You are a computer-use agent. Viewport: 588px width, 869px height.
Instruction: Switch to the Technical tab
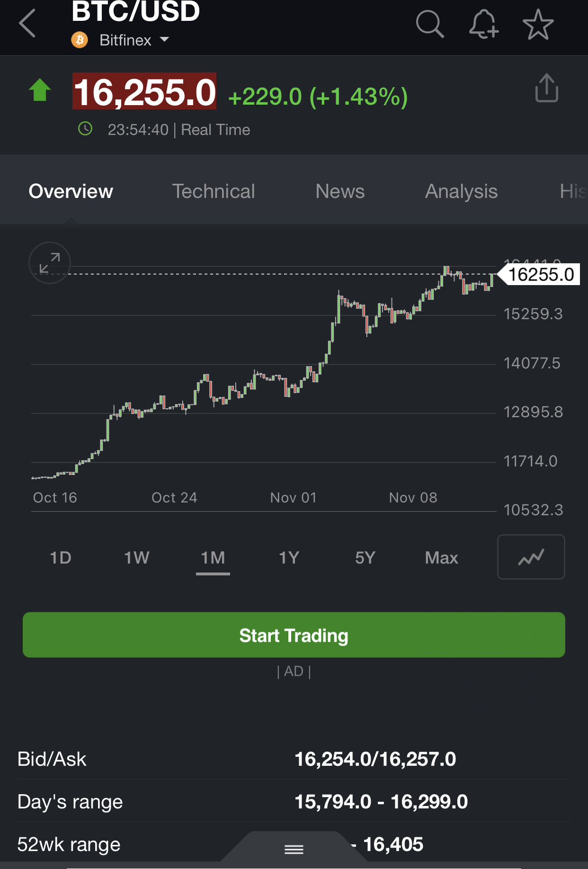[213, 191]
